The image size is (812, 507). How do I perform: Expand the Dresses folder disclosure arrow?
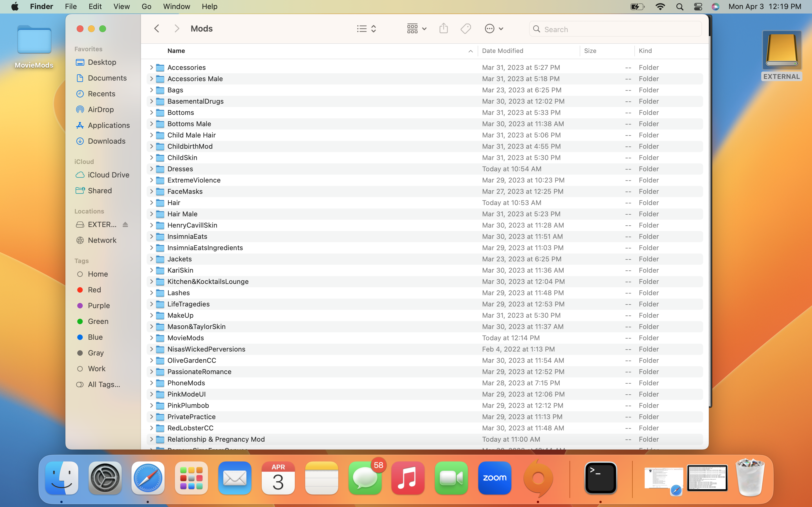pyautogui.click(x=151, y=169)
